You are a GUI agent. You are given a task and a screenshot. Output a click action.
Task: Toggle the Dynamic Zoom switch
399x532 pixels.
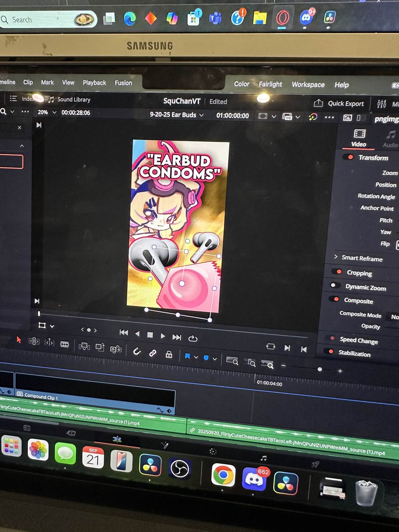[336, 286]
